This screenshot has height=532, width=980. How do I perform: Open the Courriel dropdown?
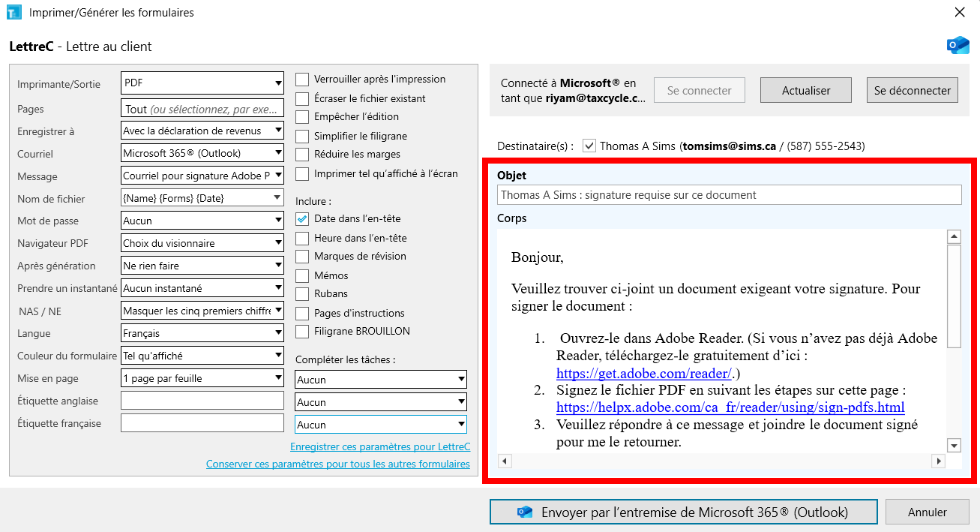(x=202, y=153)
